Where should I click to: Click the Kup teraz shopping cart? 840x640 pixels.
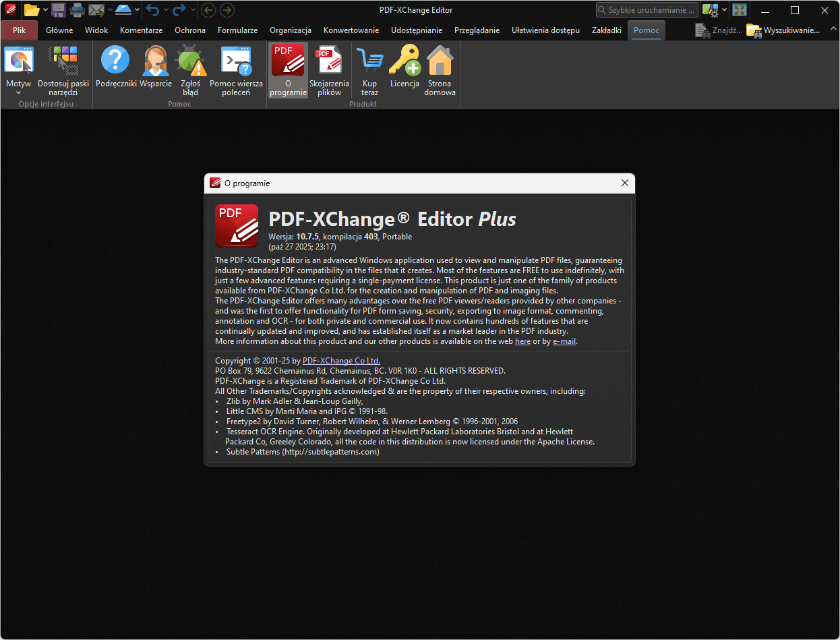click(x=369, y=60)
